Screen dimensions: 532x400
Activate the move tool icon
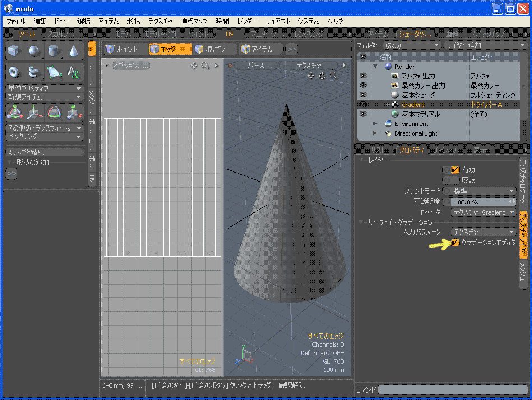coord(35,113)
